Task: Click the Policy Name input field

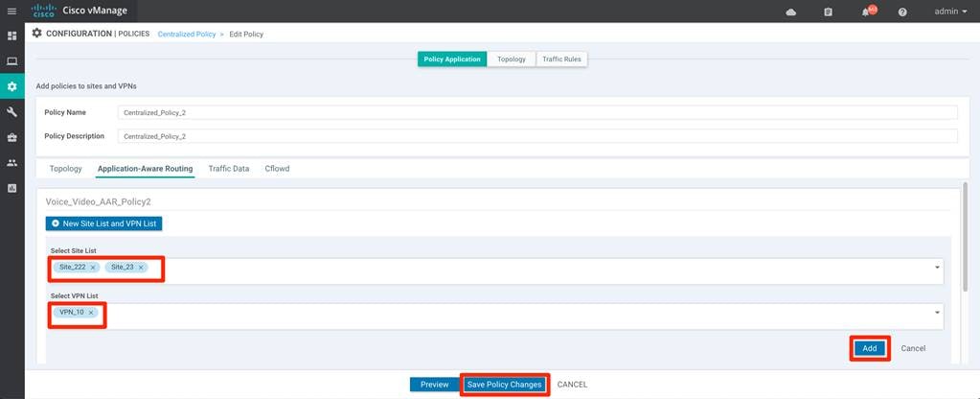Action: (x=537, y=112)
